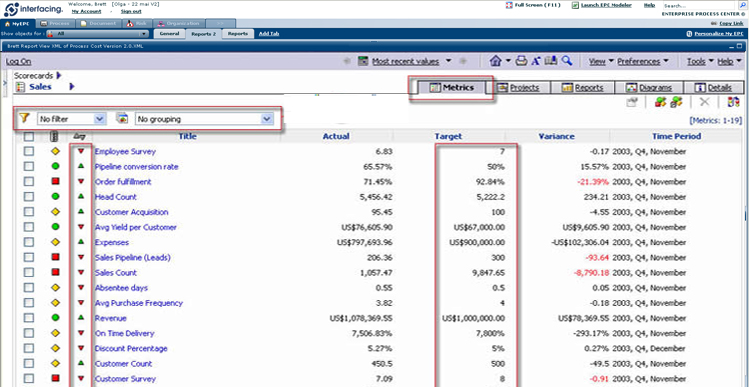Open the Show objects for 'All' dropdown
This screenshot has width=749, height=387.
(x=98, y=34)
